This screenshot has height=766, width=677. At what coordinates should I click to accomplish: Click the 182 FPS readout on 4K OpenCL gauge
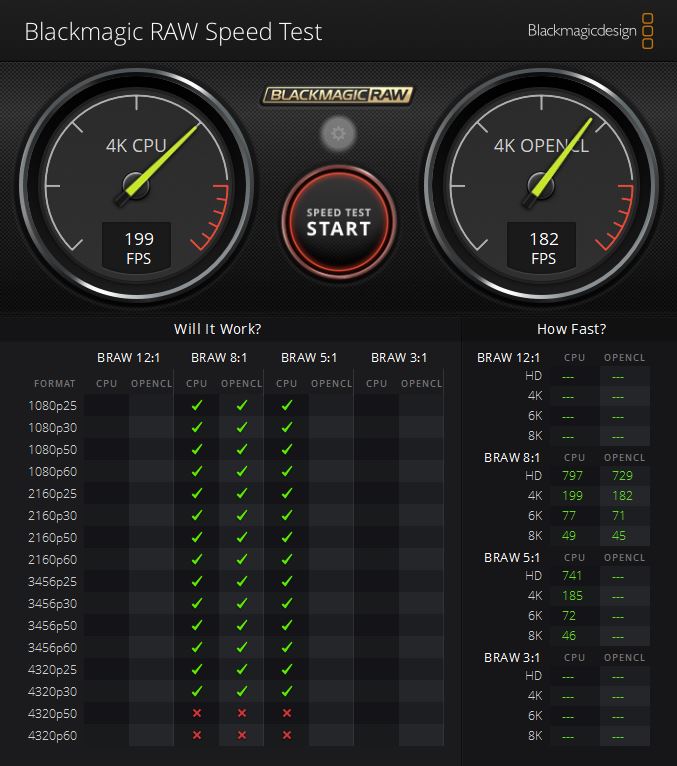[x=542, y=247]
